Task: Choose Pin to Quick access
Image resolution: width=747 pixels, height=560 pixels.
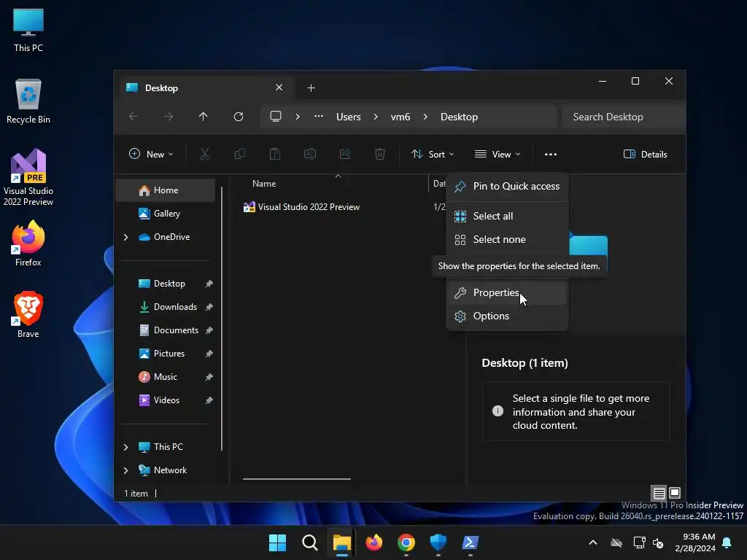Action: click(508, 186)
